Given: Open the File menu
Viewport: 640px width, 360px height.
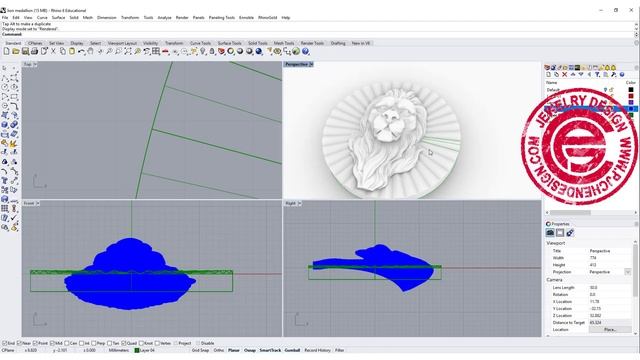Looking at the screenshot, I should coord(5,18).
